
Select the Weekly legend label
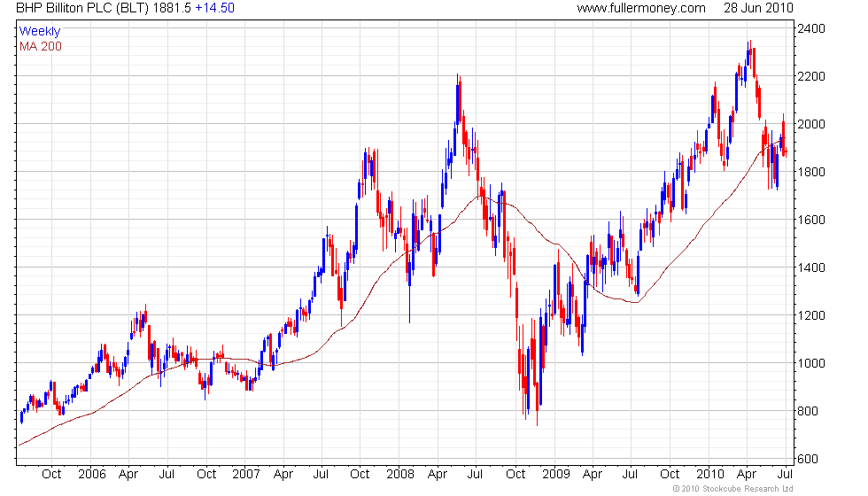tap(39, 32)
